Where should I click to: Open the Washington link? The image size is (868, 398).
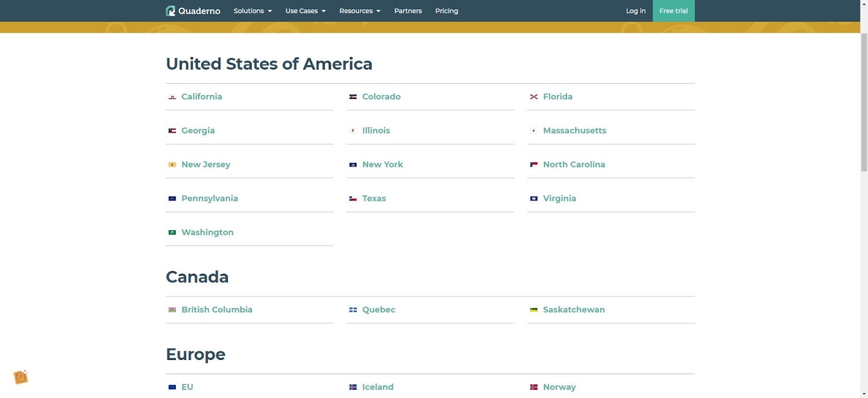click(x=207, y=232)
